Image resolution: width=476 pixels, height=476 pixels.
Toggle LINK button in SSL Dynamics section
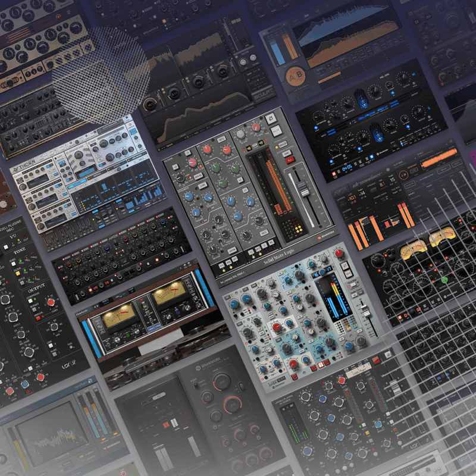tap(203, 186)
